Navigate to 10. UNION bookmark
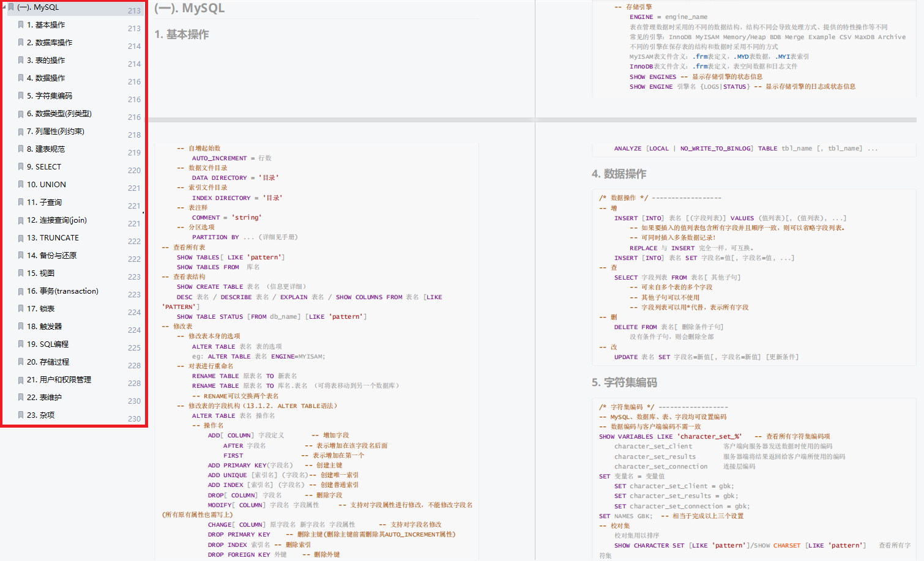 click(x=47, y=185)
